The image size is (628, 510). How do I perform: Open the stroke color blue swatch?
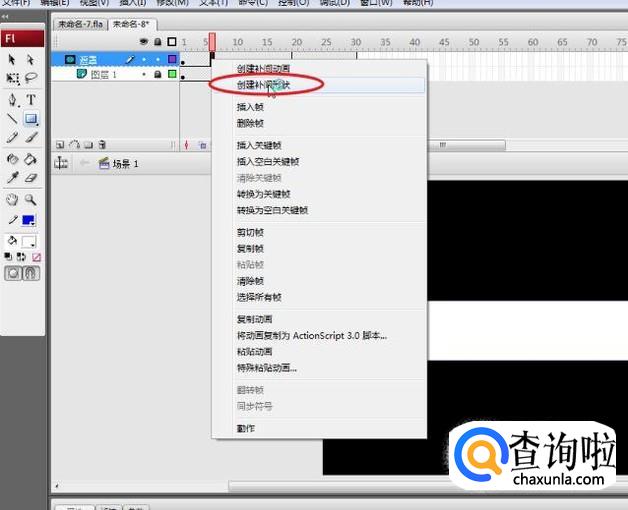coord(28,220)
